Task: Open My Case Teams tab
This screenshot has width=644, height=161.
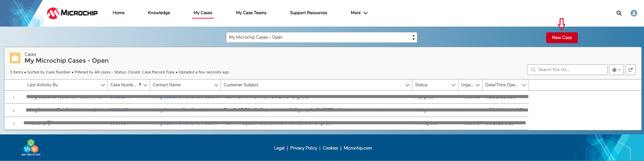Action: pyautogui.click(x=251, y=13)
